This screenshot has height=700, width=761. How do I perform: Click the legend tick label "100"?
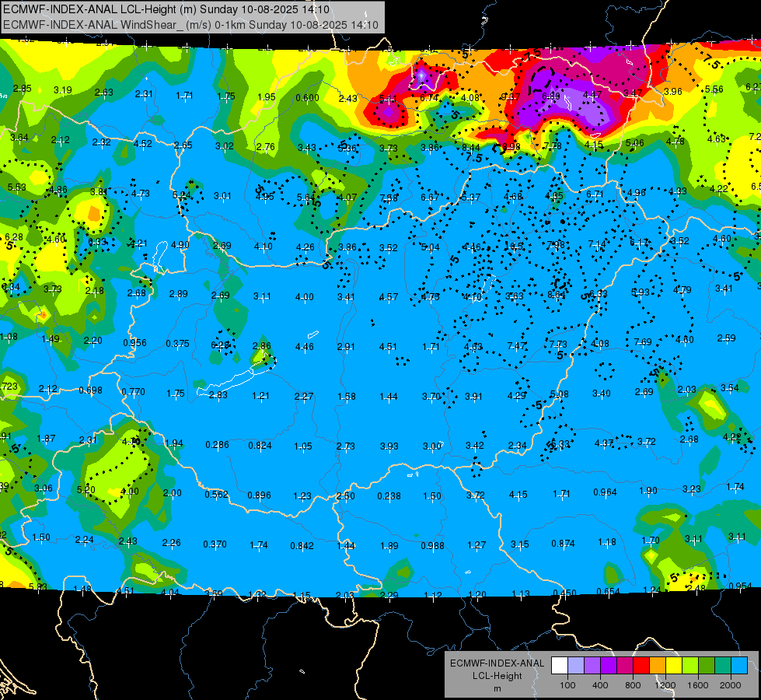click(567, 685)
